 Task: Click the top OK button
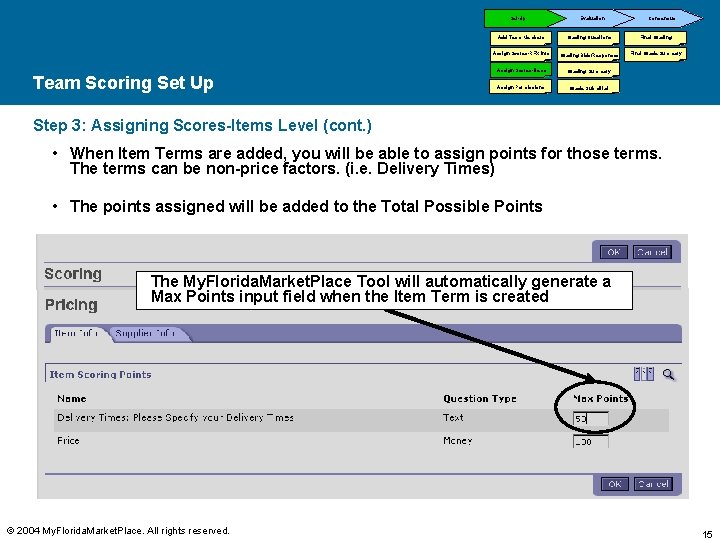613,252
